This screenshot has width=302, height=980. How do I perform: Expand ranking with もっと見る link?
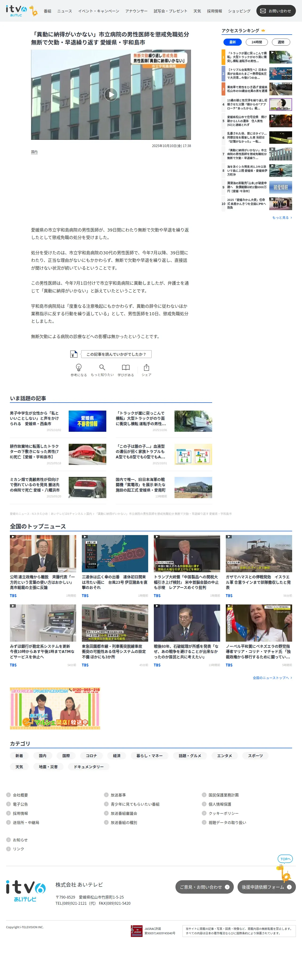click(282, 218)
